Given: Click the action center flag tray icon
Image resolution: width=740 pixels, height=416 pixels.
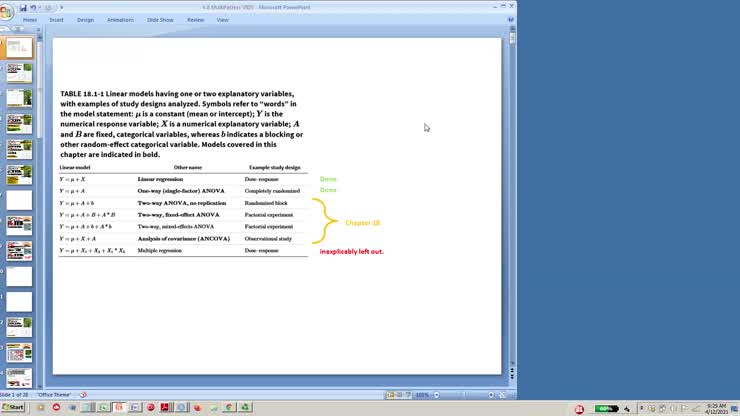Looking at the screenshot, I should coord(684,408).
